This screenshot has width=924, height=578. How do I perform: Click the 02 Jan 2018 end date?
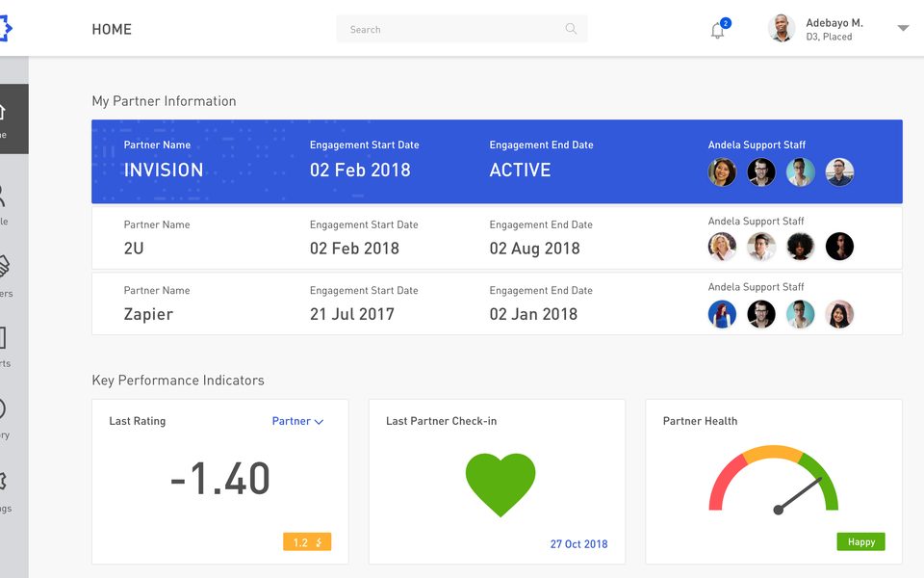tap(533, 314)
